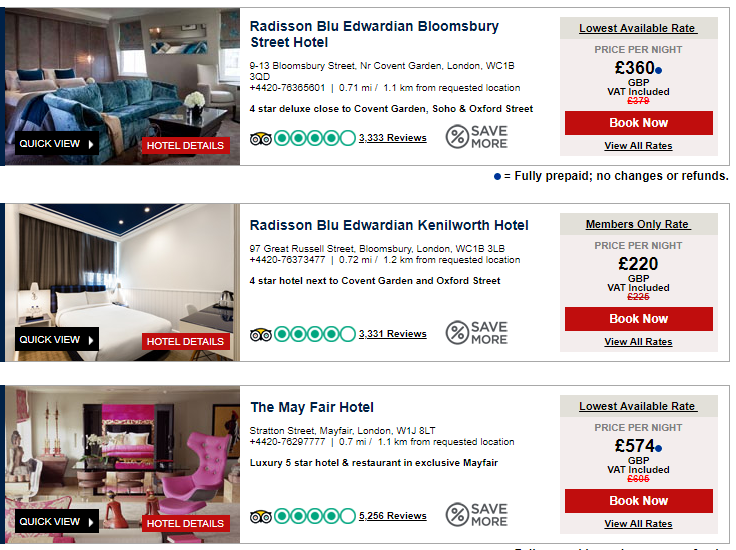Click TripAdvisor owl icon for Bloomsbury Street Hotel
Viewport: 736px width, 550px height.
[261, 138]
